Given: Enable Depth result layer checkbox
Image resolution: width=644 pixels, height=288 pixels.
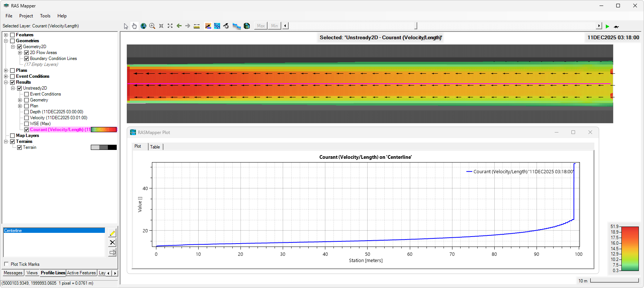Looking at the screenshot, I should point(26,112).
